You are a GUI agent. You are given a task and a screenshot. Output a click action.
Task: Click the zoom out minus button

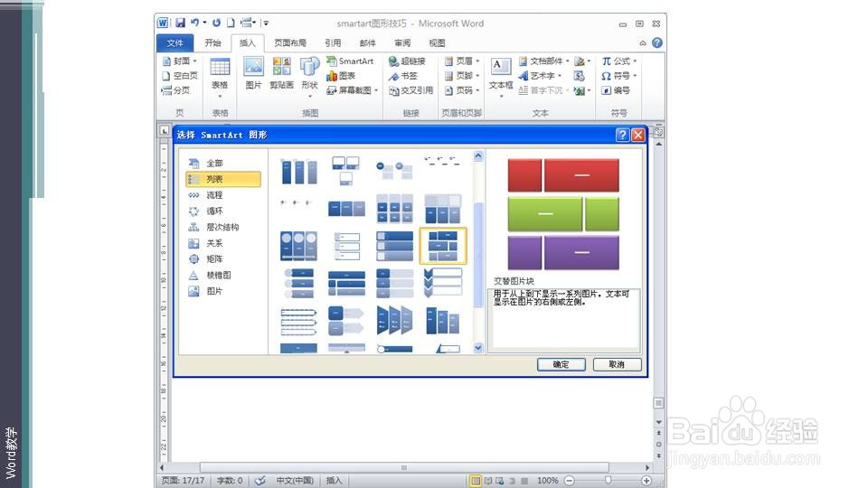(570, 480)
